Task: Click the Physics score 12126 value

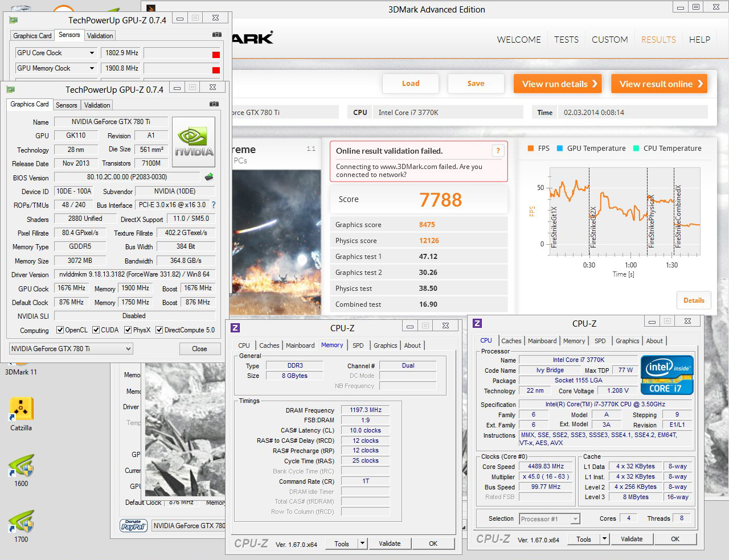Action: [429, 241]
